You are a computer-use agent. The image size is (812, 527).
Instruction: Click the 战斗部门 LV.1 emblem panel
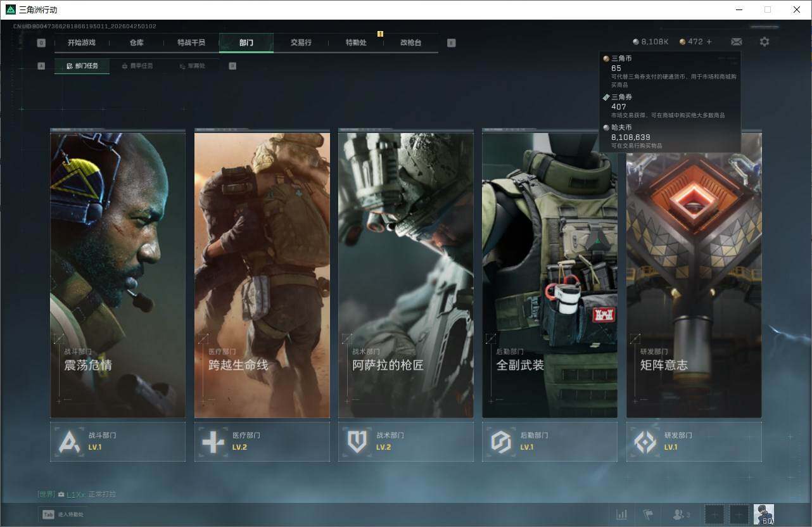(x=118, y=441)
